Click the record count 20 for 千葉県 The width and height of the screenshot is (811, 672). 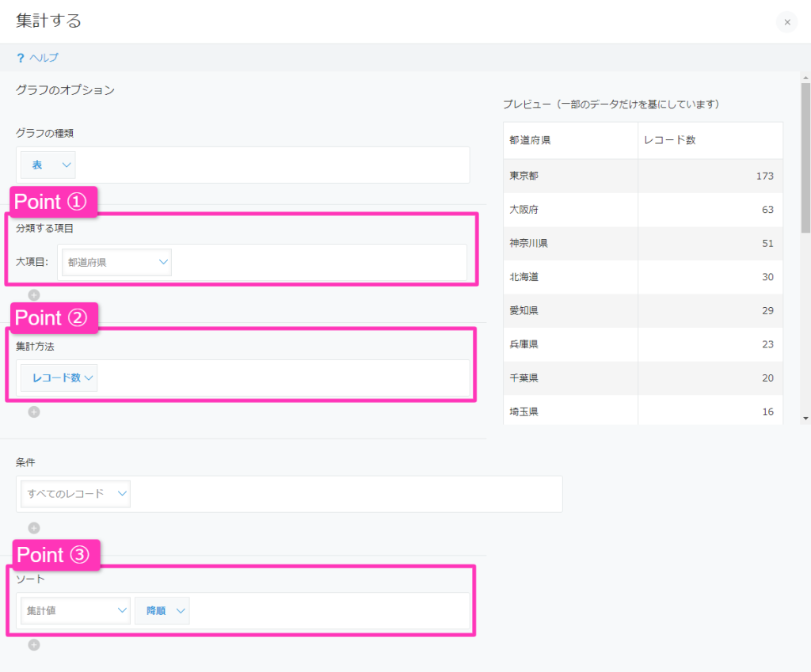point(767,378)
